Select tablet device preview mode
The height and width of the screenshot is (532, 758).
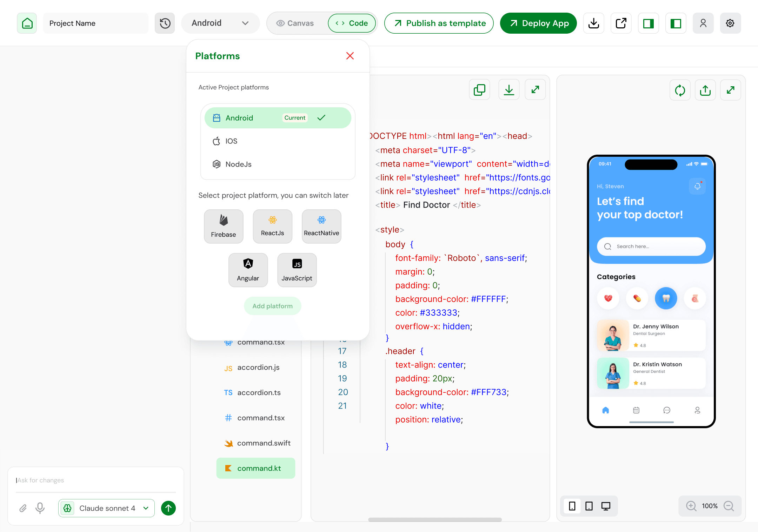[x=589, y=506]
